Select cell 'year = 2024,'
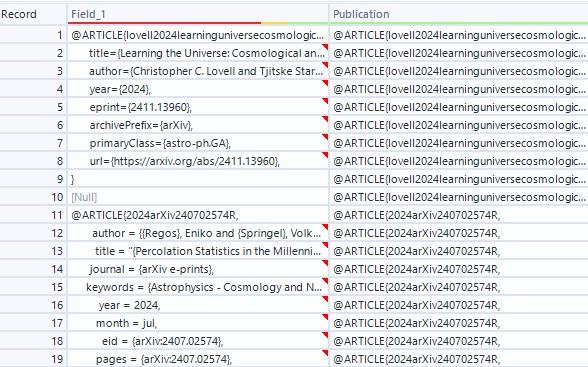The height and width of the screenshot is (367, 588). (x=198, y=305)
